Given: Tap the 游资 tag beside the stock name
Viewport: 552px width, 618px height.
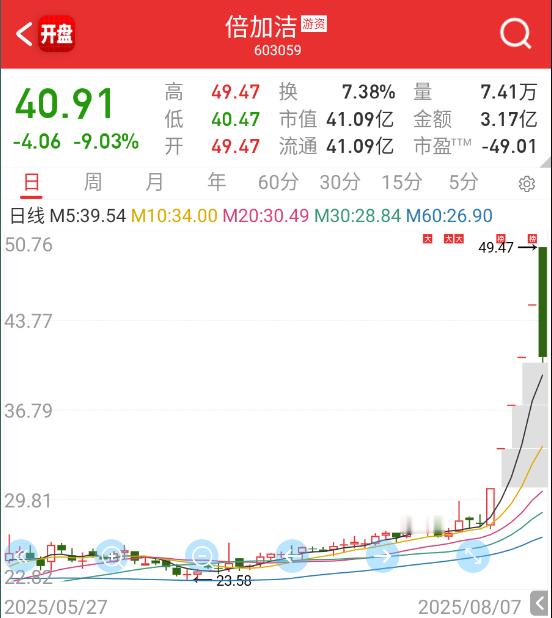Looking at the screenshot, I should (314, 24).
